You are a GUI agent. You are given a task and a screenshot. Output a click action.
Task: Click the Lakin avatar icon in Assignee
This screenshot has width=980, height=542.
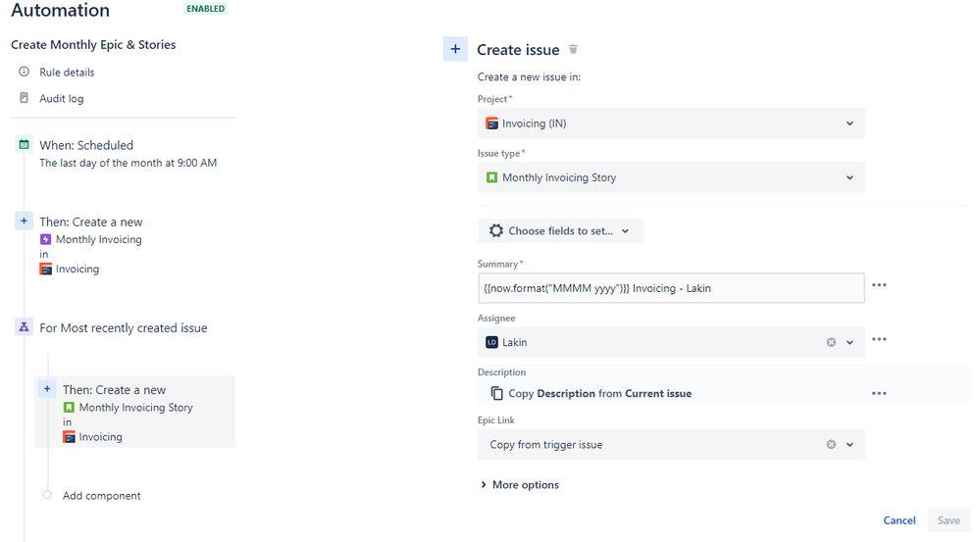coord(491,343)
